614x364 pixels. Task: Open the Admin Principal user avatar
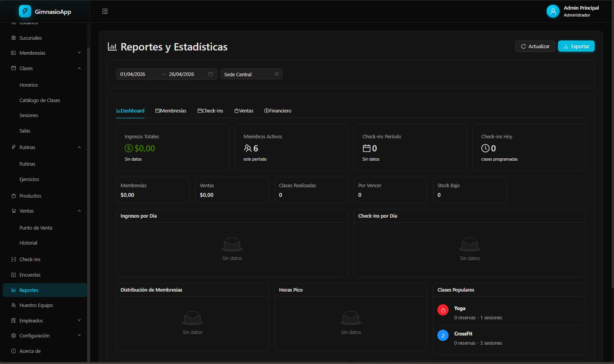(x=553, y=11)
